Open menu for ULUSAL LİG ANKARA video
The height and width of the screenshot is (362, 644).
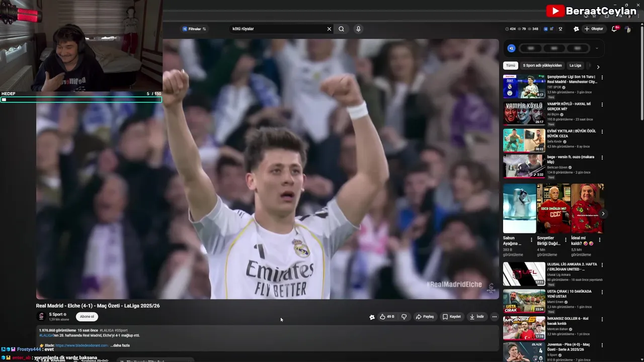pos(602,265)
